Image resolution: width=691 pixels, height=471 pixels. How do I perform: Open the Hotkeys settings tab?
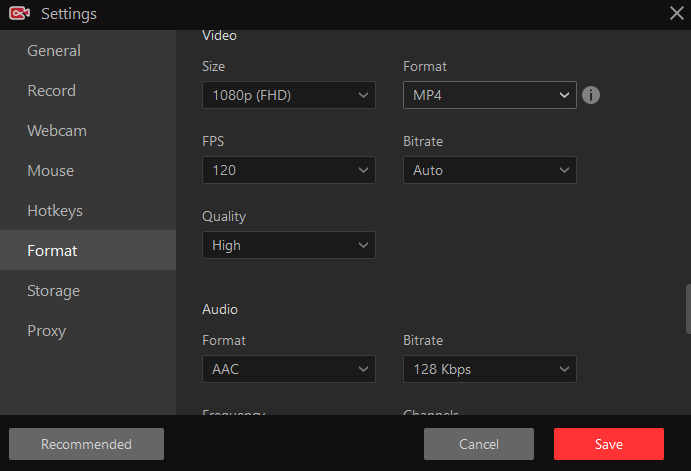point(55,211)
